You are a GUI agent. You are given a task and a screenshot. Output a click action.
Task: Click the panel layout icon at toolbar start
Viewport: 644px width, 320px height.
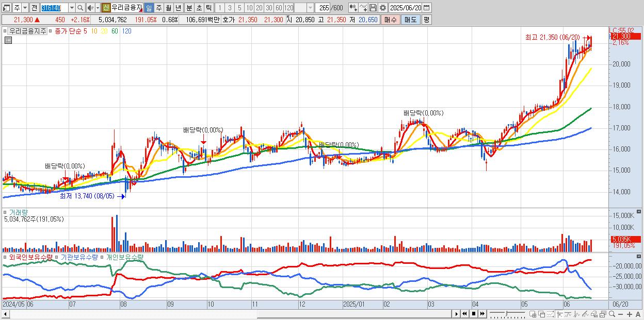[6, 8]
